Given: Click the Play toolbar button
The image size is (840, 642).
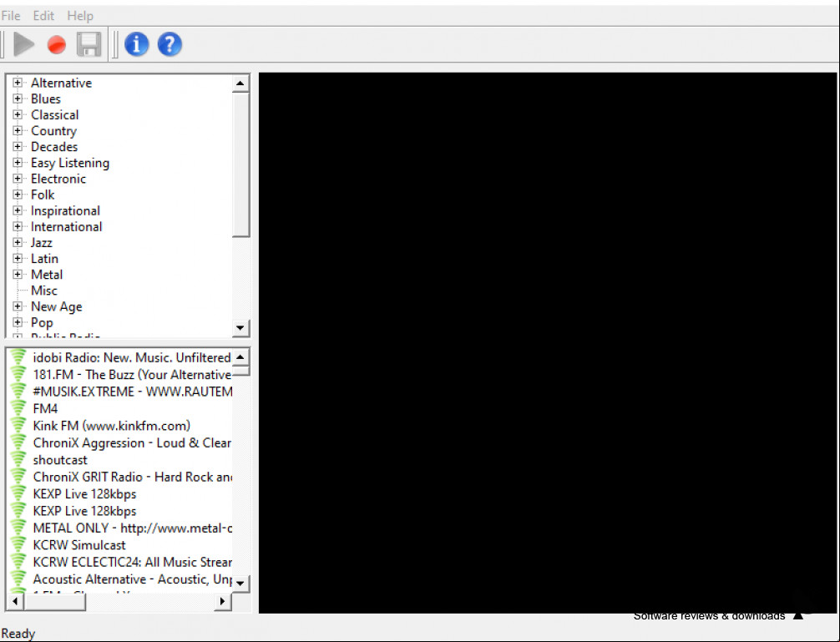Looking at the screenshot, I should (x=23, y=44).
